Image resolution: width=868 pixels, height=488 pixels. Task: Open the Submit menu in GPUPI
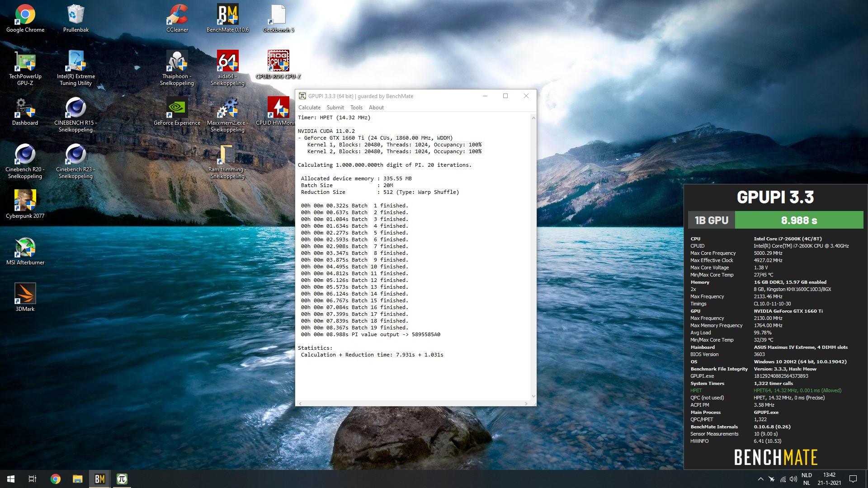point(335,108)
